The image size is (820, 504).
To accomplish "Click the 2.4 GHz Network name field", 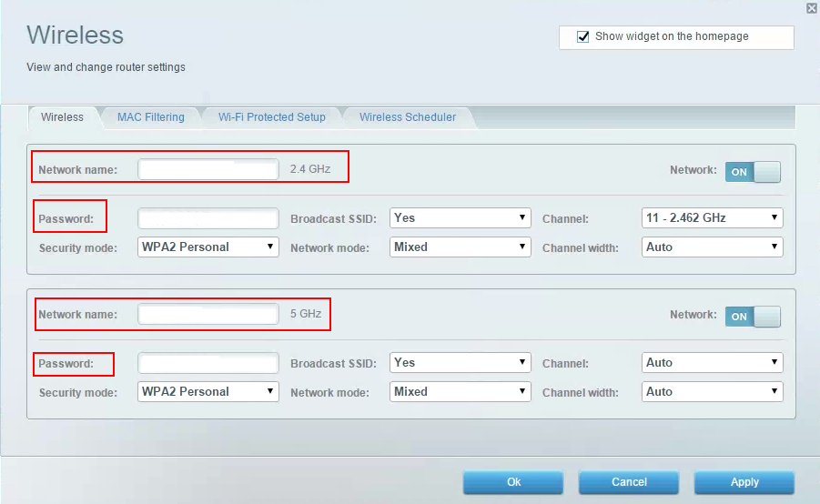I will tap(208, 169).
